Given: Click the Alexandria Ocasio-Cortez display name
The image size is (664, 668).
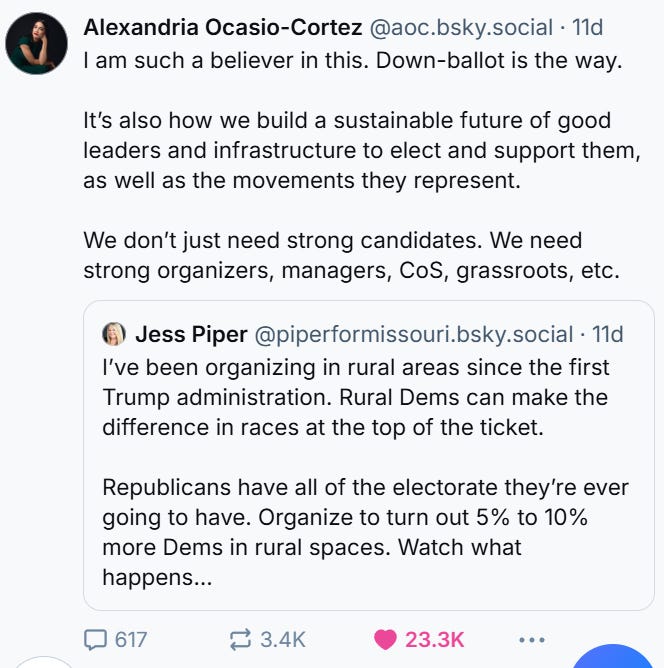Looking at the screenshot, I should 223,27.
